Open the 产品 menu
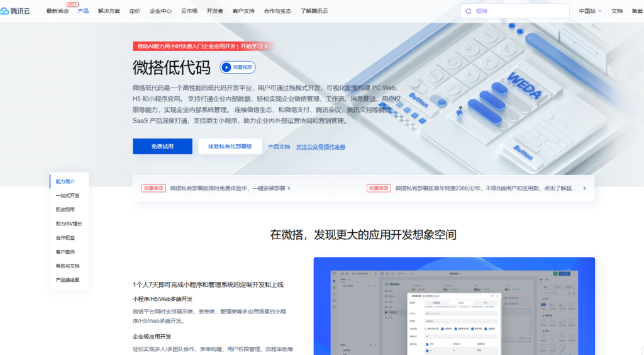644x355 pixels. point(83,11)
